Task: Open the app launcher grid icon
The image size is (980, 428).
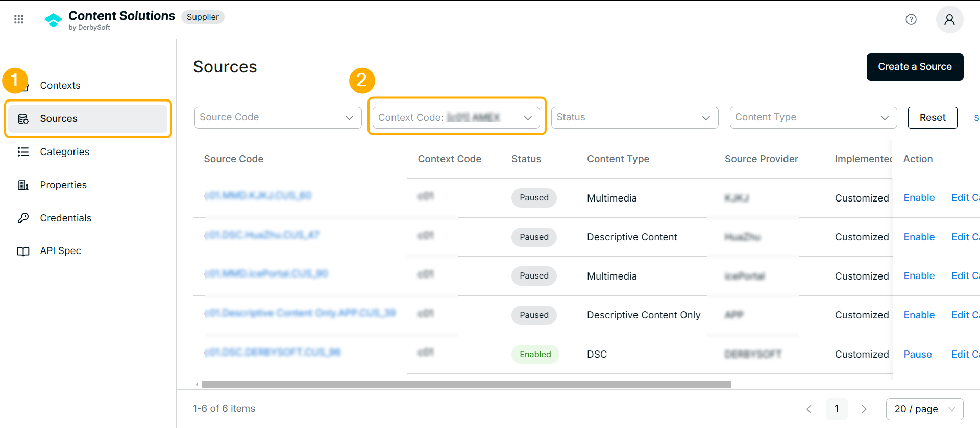Action: (x=19, y=19)
